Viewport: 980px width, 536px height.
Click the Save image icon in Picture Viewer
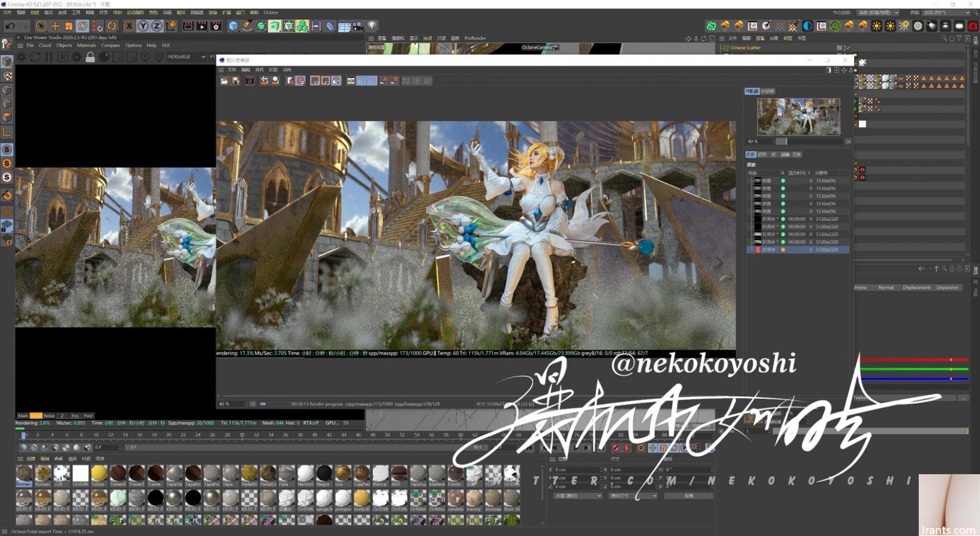pos(236,80)
